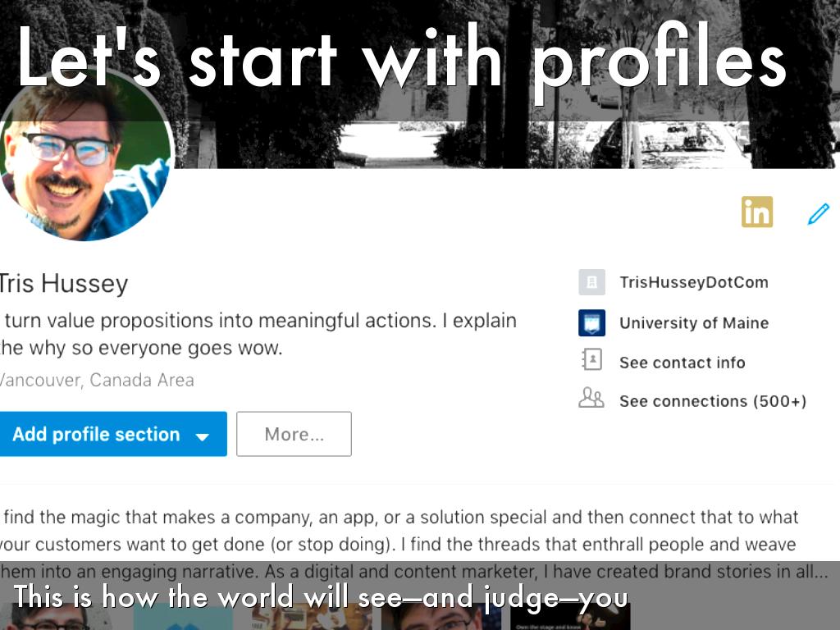Click the Tris Hussey profile name
This screenshot has height=630, width=840.
64,283
